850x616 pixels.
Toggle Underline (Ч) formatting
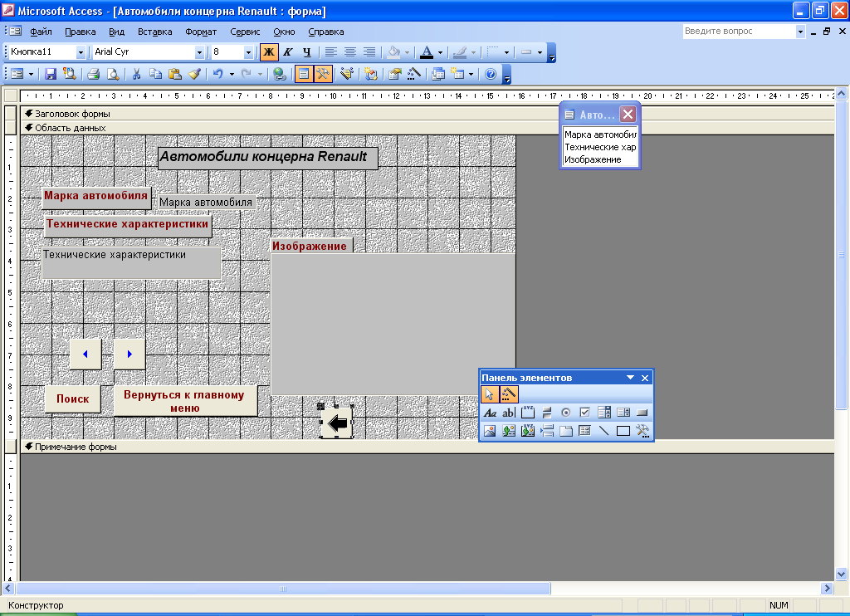[307, 52]
